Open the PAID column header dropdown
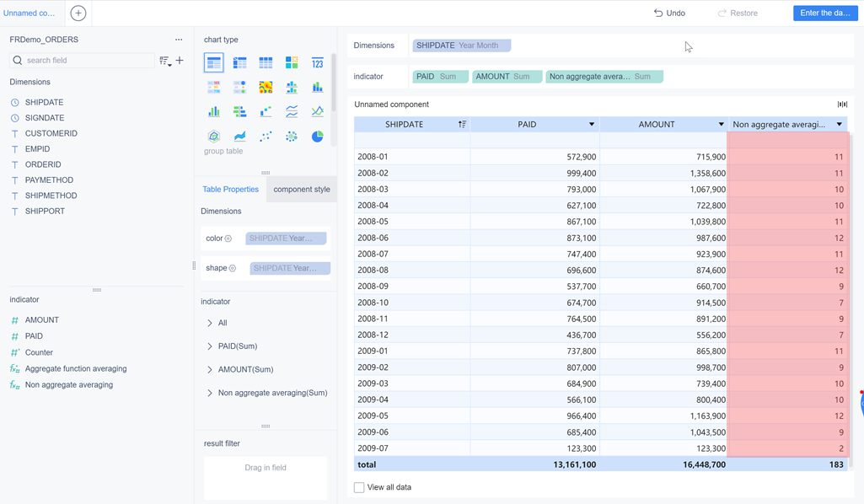864x504 pixels. pyautogui.click(x=592, y=125)
